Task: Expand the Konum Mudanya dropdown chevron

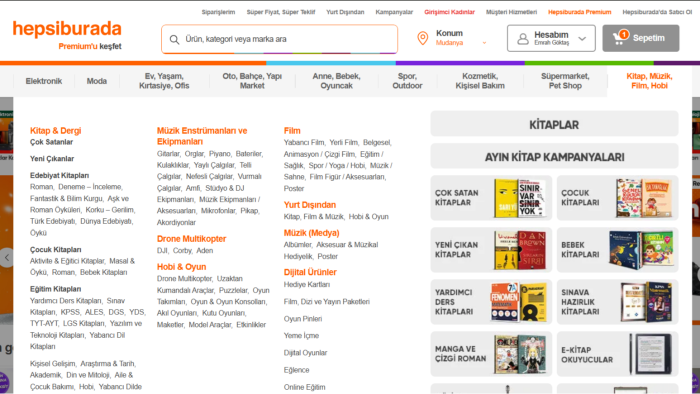Action: [x=484, y=43]
